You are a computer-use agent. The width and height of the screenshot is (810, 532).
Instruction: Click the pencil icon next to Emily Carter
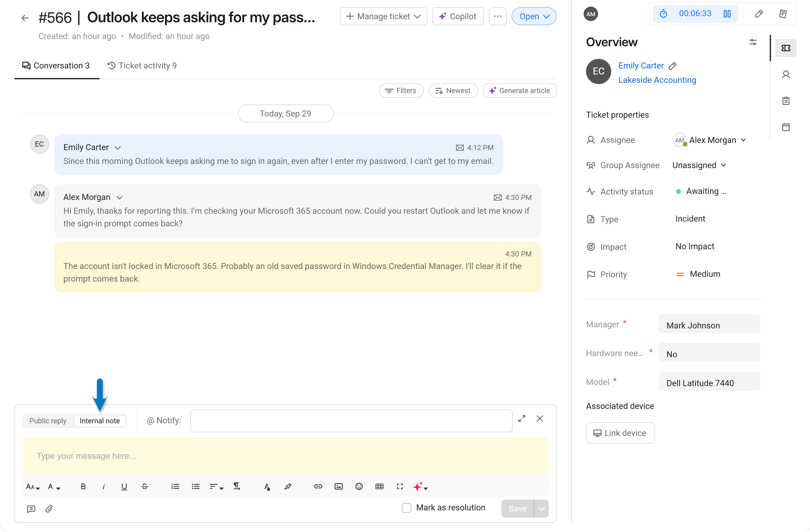pos(672,66)
